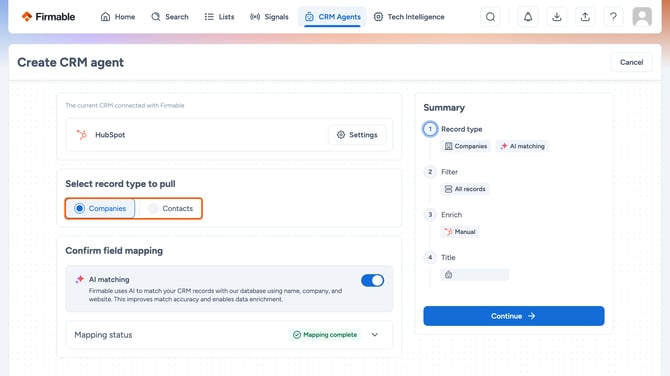Image resolution: width=670 pixels, height=376 pixels.
Task: Click the upload icon button
Action: [585, 17]
